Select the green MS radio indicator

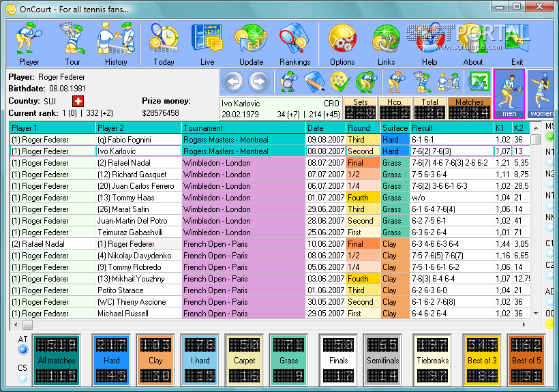[x=549, y=136]
